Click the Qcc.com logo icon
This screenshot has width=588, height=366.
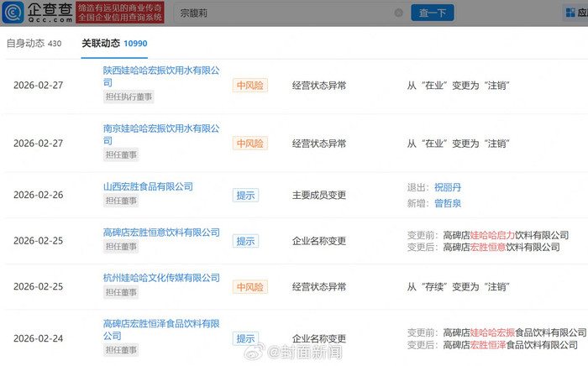tap(13, 13)
